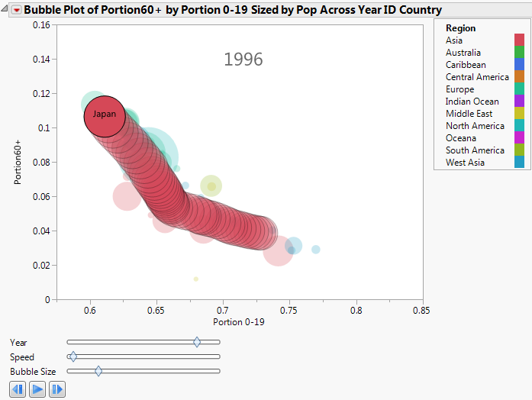532x400 pixels.
Task: Click the Portion60+ vertical axis title
Action: [18, 161]
